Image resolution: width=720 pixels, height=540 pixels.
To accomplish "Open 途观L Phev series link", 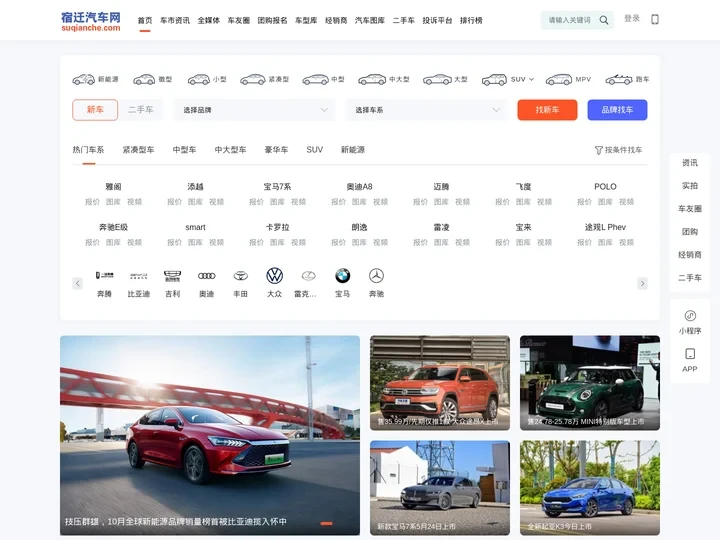I will [x=605, y=227].
